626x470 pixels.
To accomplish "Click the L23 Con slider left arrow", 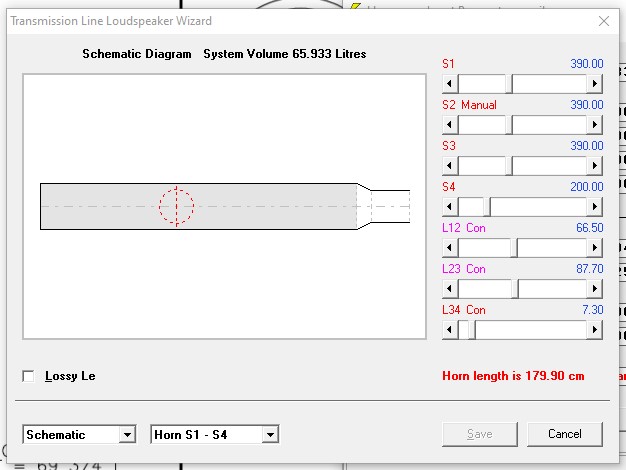I will 450,289.
